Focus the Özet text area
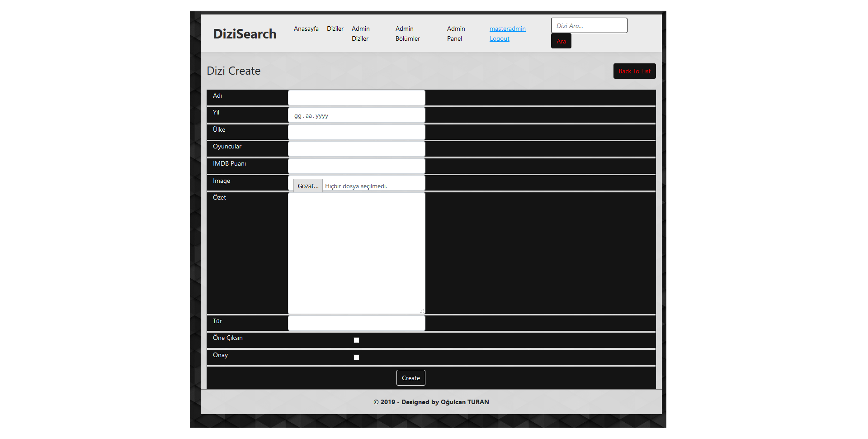This screenshot has height=439, width=868. (x=357, y=253)
